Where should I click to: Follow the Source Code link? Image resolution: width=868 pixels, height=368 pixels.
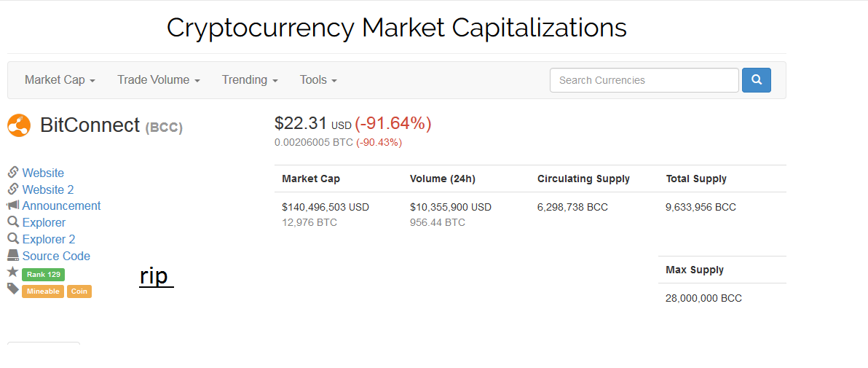(56, 256)
